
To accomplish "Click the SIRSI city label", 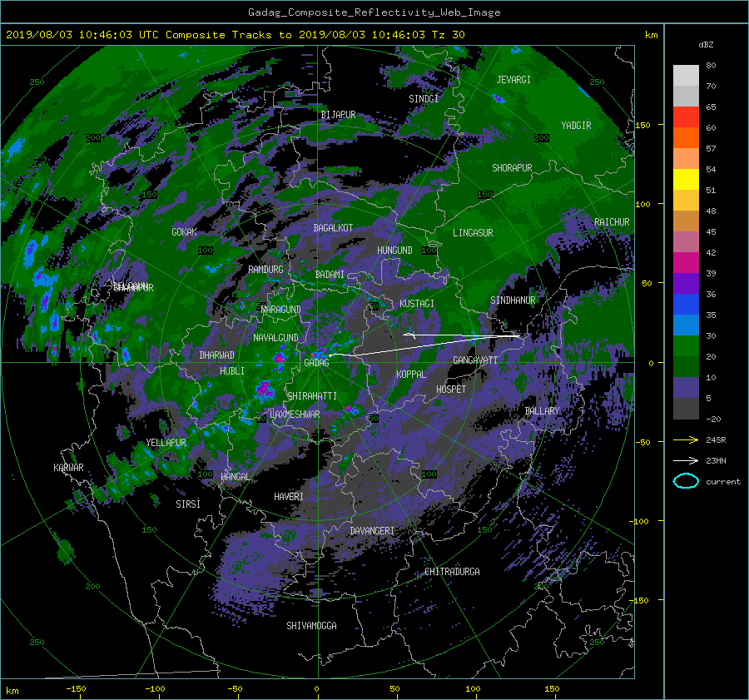I will click(x=188, y=504).
